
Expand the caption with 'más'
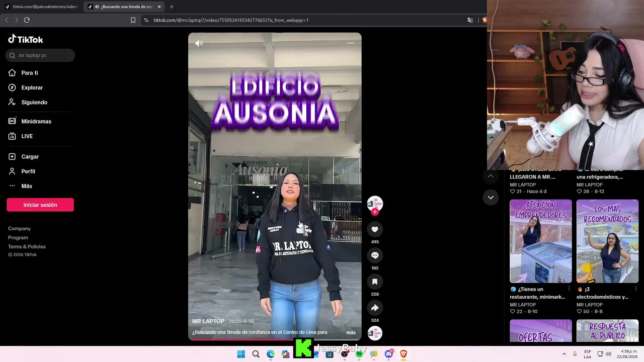pos(351,332)
